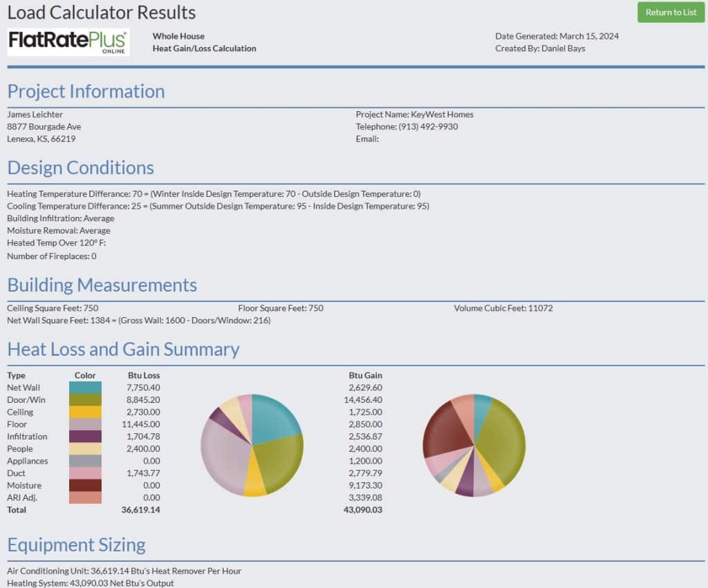This screenshot has width=708, height=588.
Task: Click the Floor legend color swatch
Action: point(85,424)
